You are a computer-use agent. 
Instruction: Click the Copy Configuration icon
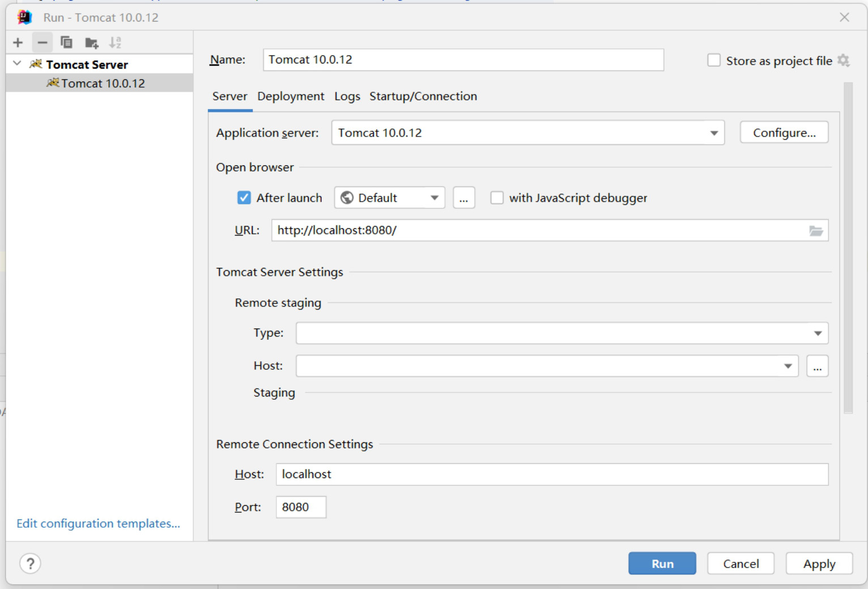66,42
